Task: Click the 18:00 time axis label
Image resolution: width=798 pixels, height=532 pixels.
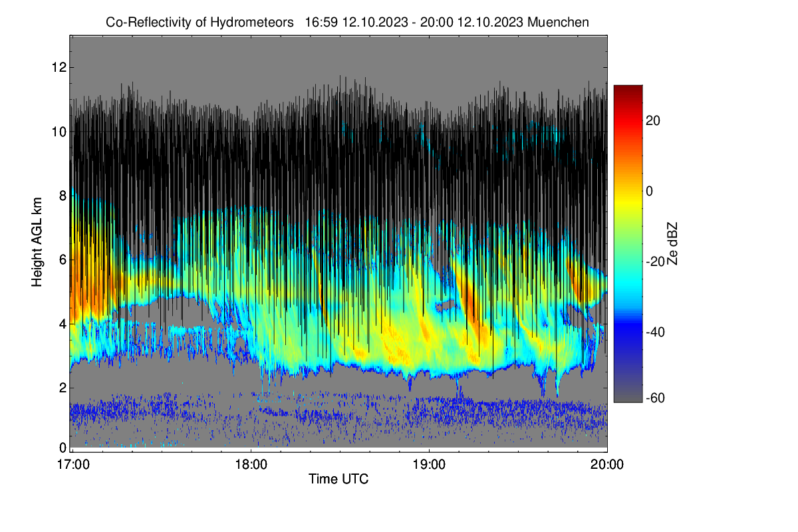Action: pyautogui.click(x=250, y=465)
